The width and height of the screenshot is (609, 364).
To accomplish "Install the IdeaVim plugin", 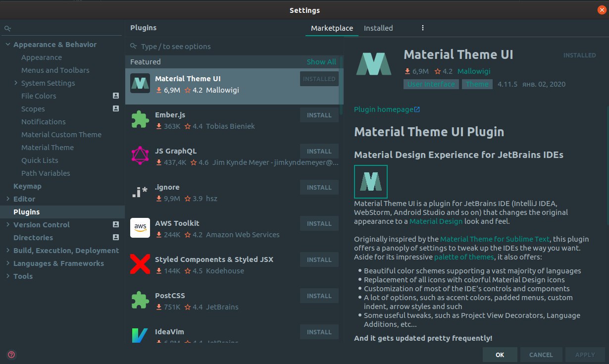I will point(319,332).
